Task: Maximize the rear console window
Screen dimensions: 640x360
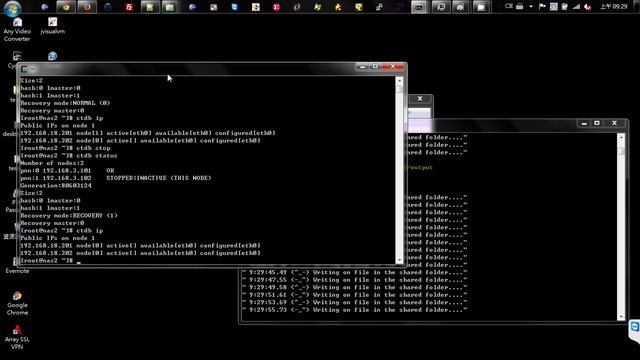Action: tap(597, 123)
